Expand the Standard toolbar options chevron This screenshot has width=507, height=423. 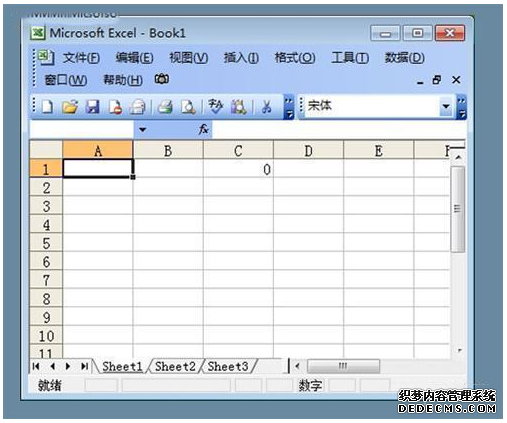(x=289, y=107)
